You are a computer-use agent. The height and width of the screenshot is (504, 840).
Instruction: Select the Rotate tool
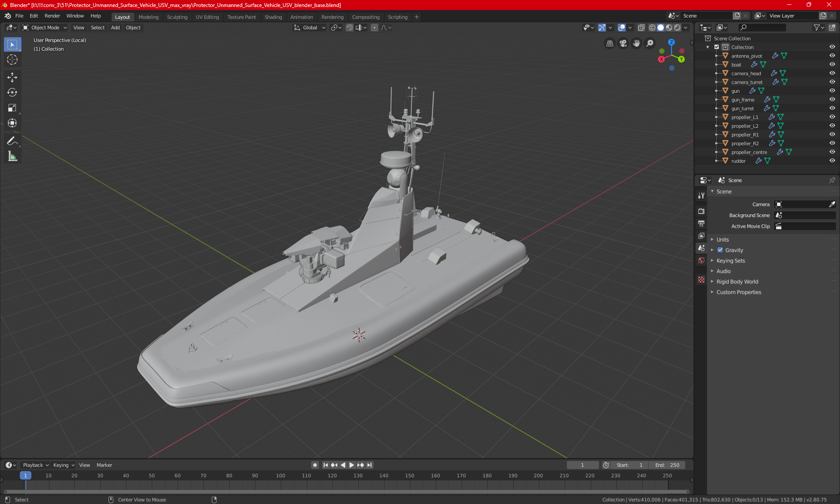coord(12,92)
